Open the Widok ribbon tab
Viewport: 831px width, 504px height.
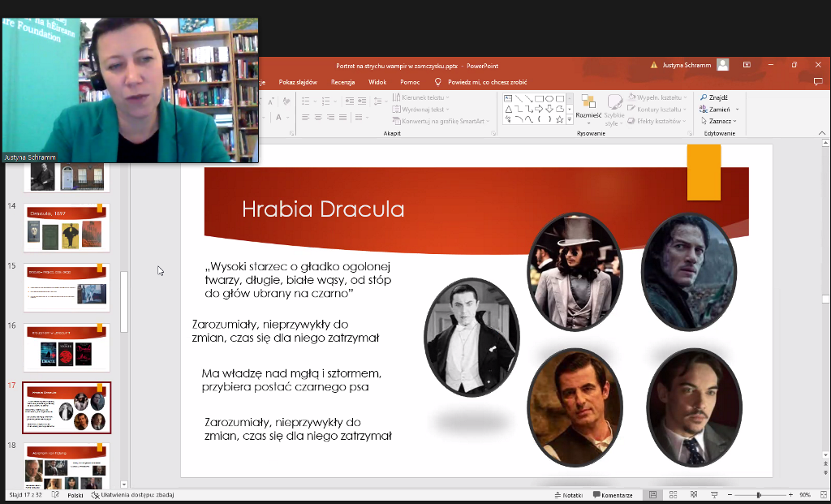[x=377, y=82]
